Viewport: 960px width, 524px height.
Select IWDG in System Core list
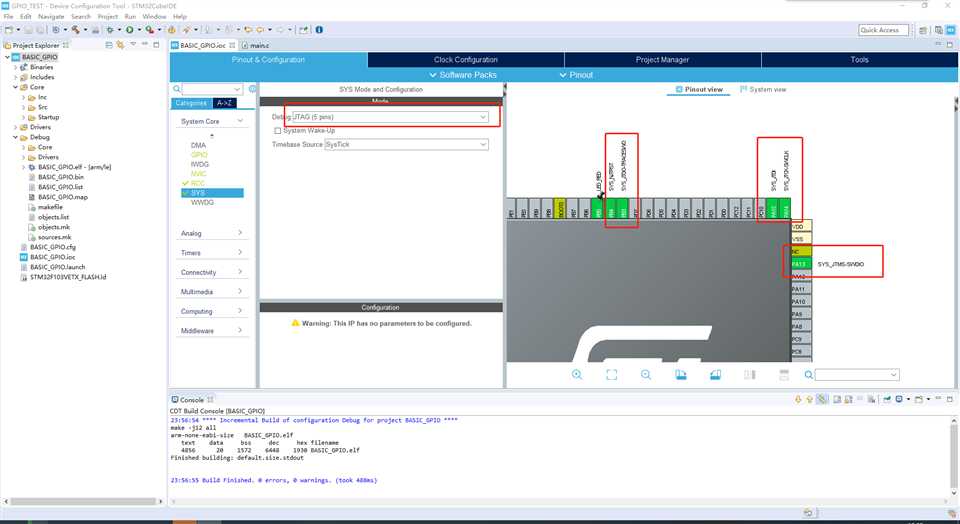pos(200,164)
